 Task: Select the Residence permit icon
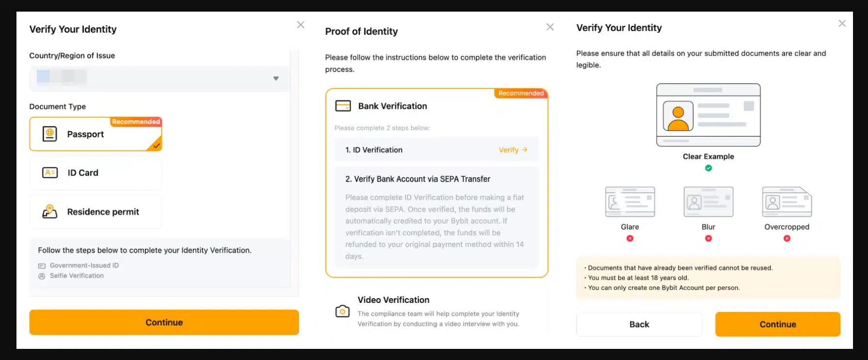(x=50, y=211)
